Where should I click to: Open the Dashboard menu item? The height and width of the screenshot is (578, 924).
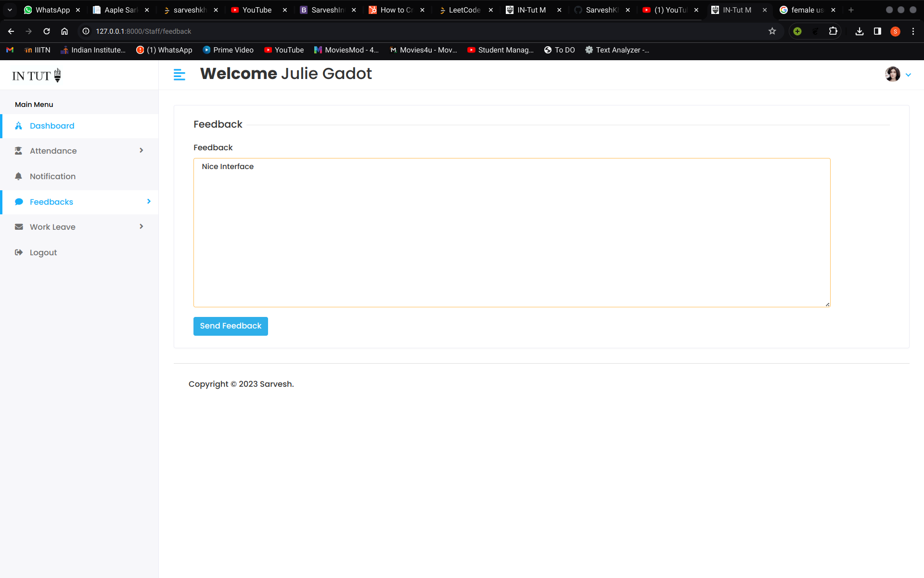pos(52,126)
